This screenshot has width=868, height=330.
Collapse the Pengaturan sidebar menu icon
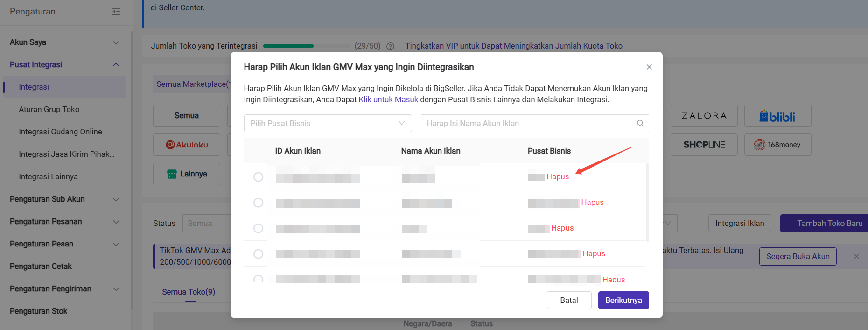click(116, 12)
